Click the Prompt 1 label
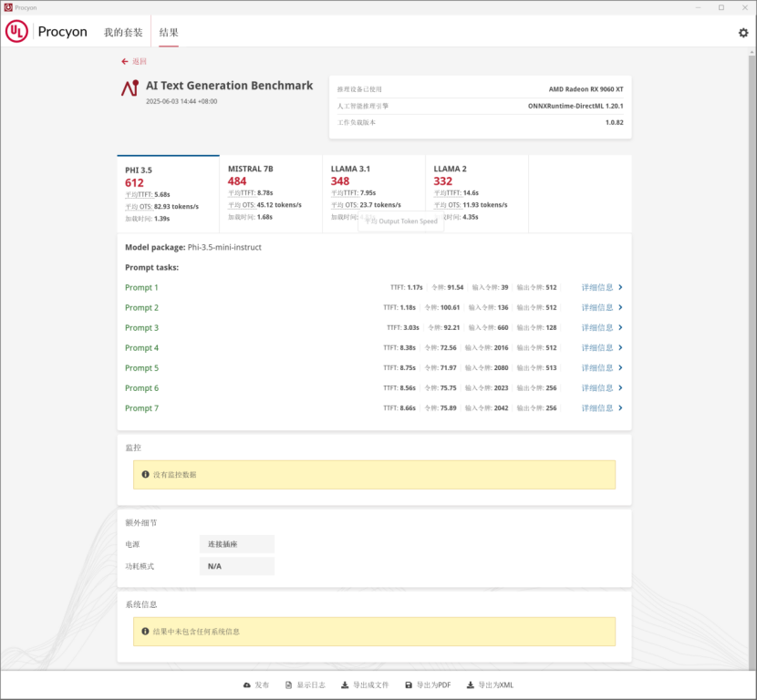This screenshot has height=700, width=757. tap(141, 287)
